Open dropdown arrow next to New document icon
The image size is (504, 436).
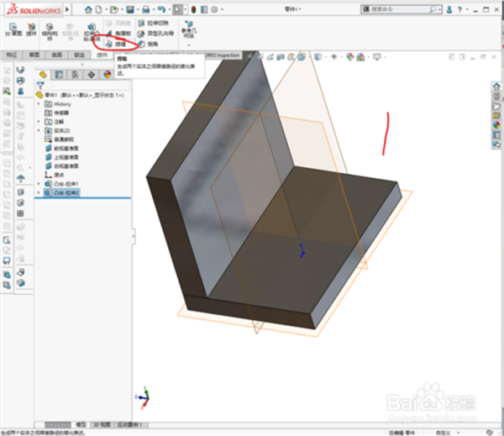(106, 9)
